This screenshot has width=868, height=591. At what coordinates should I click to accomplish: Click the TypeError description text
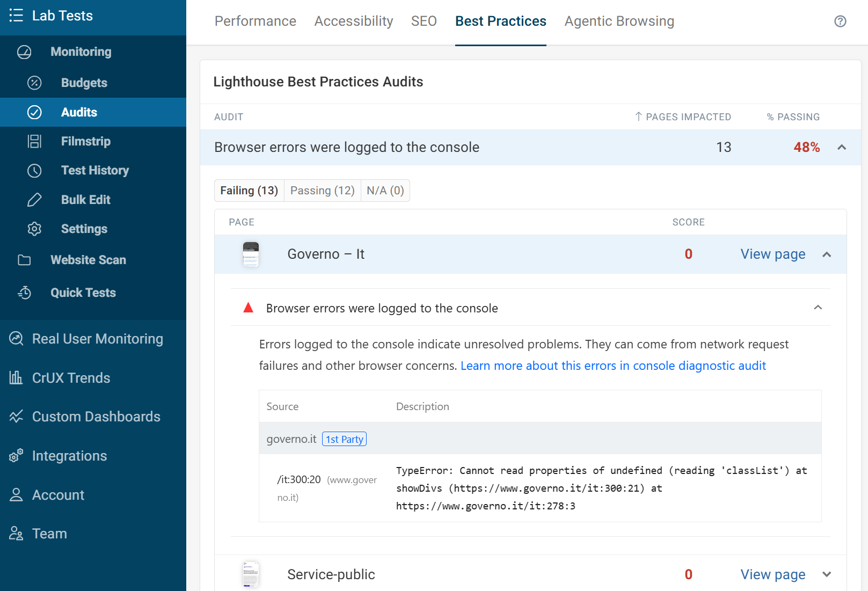tap(602, 488)
